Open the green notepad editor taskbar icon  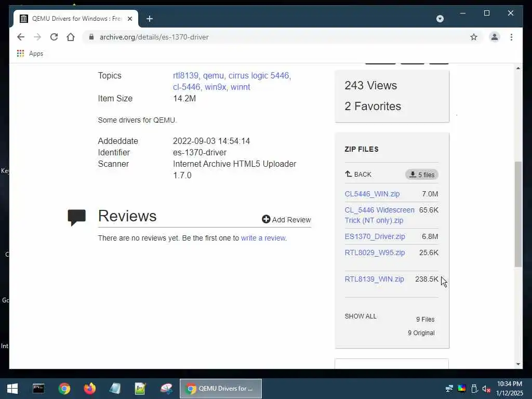click(140, 389)
